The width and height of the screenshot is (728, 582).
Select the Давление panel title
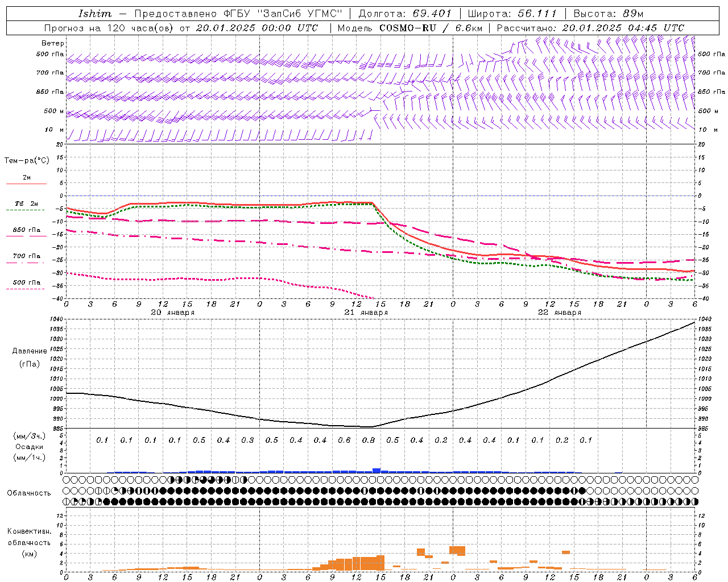[x=30, y=351]
